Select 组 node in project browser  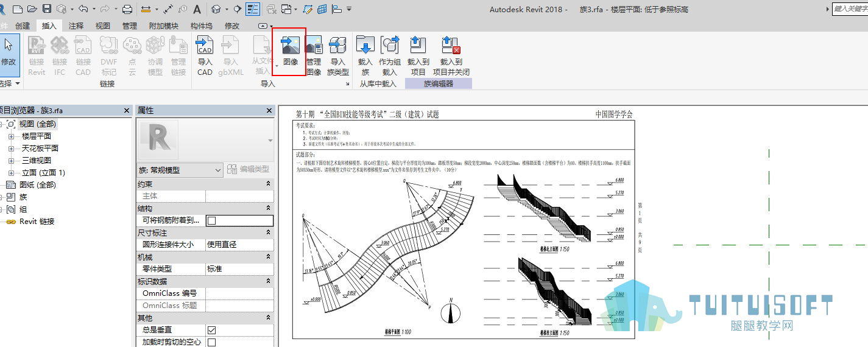[x=23, y=209]
